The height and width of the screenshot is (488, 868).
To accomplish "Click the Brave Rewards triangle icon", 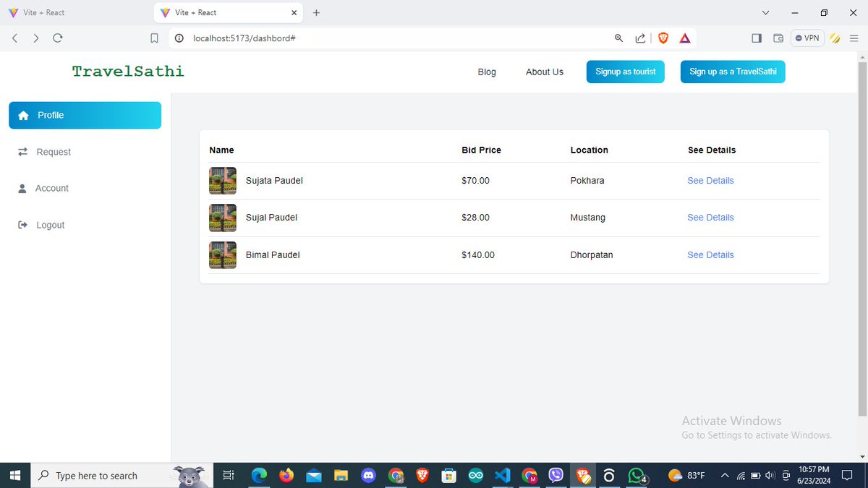I will coord(685,38).
